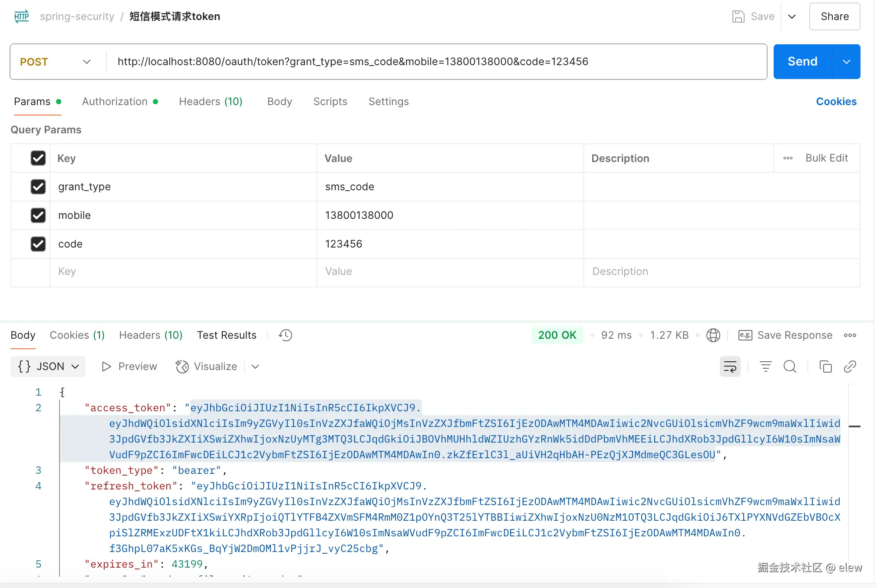Toggle word wrap in response body
This screenshot has height=588, width=877.
tap(730, 367)
